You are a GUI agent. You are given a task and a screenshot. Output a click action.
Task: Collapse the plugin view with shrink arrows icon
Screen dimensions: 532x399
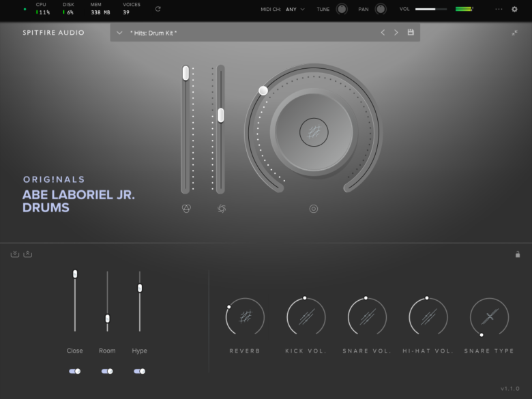[514, 33]
